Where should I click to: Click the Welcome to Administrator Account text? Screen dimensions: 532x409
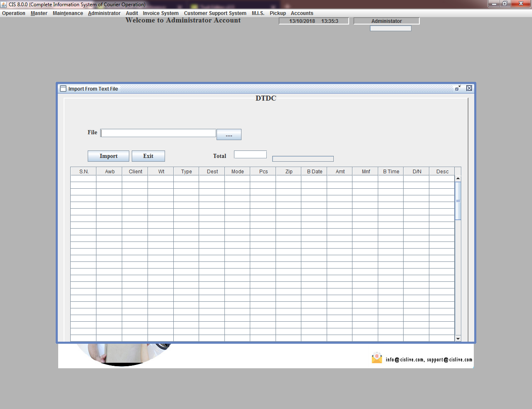click(x=183, y=20)
